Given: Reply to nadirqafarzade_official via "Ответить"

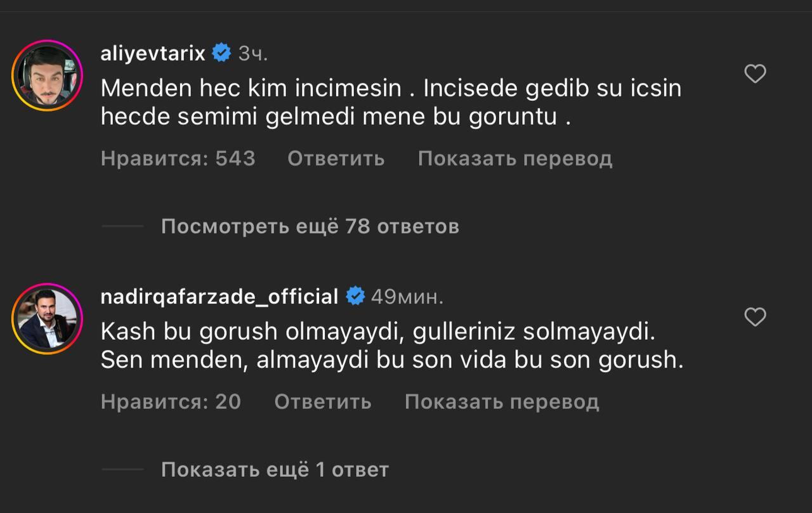Looking at the screenshot, I should pyautogui.click(x=322, y=401).
